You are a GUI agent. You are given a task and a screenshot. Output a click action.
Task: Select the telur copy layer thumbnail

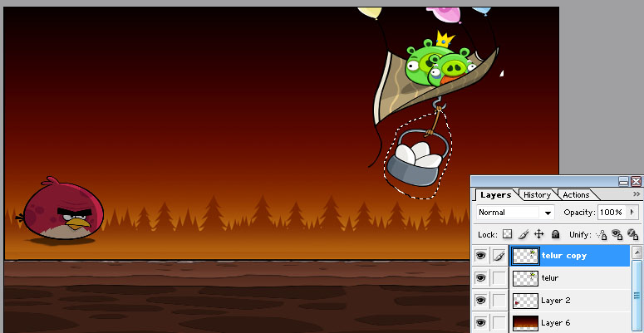(525, 257)
